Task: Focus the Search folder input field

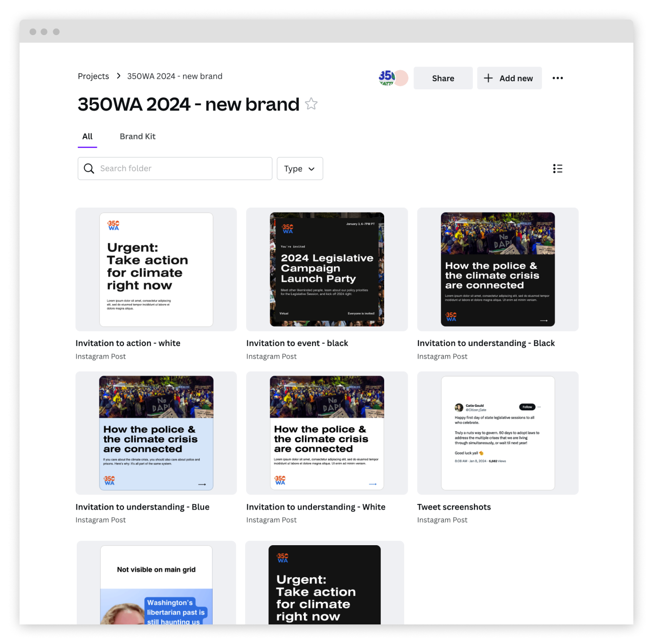Action: tap(175, 169)
